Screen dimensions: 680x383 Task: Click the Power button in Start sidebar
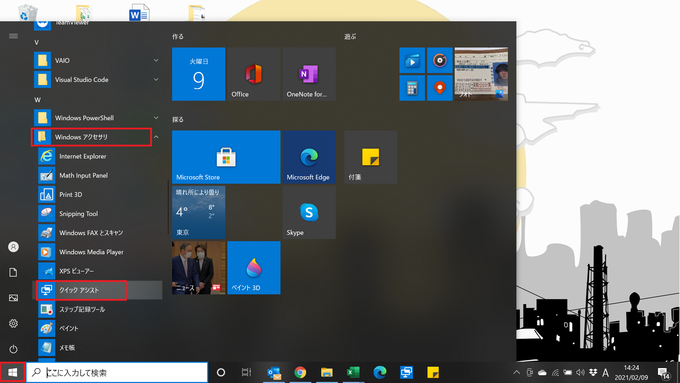13,349
